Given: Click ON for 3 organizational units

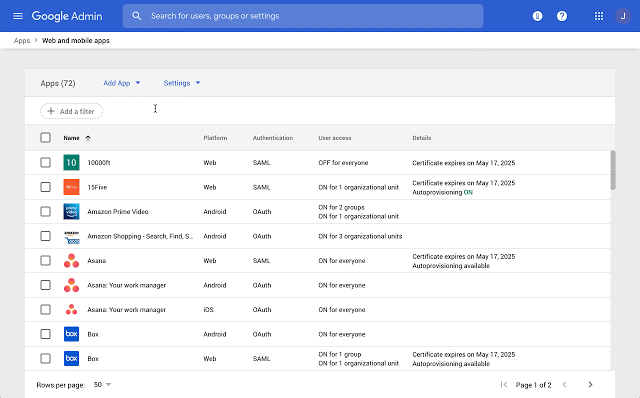Looking at the screenshot, I should (x=360, y=236).
